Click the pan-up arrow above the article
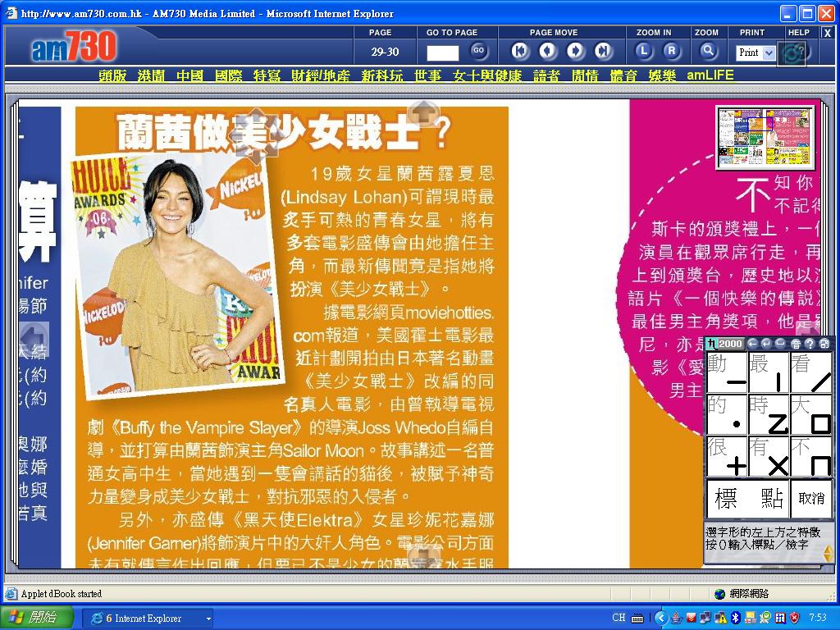Viewport: 840px width, 630px height. pyautogui.click(x=424, y=112)
